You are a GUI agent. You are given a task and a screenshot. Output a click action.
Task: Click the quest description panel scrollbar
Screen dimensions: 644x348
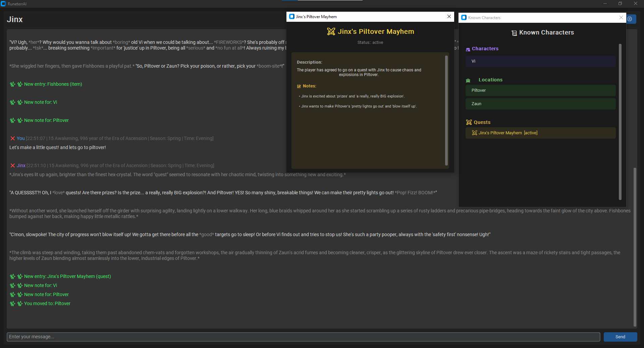(x=446, y=111)
